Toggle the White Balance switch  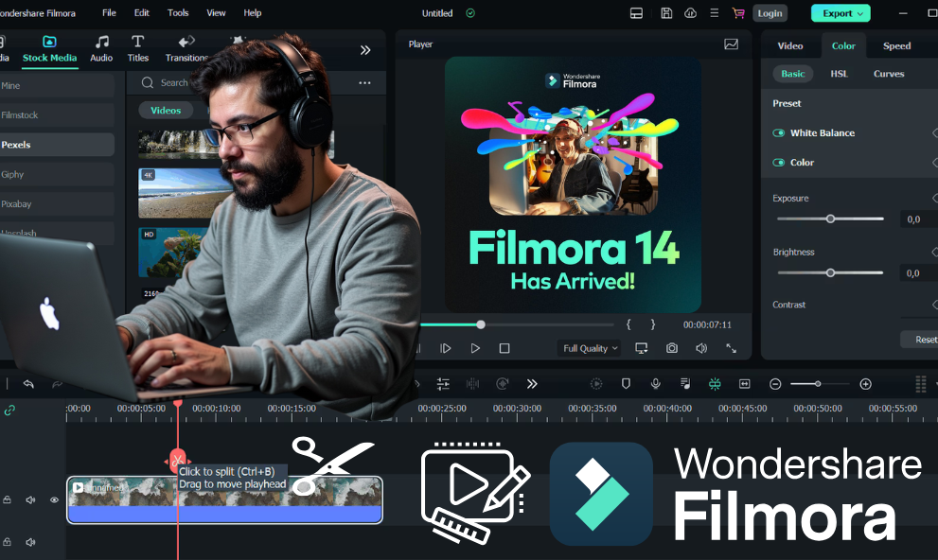[779, 133]
